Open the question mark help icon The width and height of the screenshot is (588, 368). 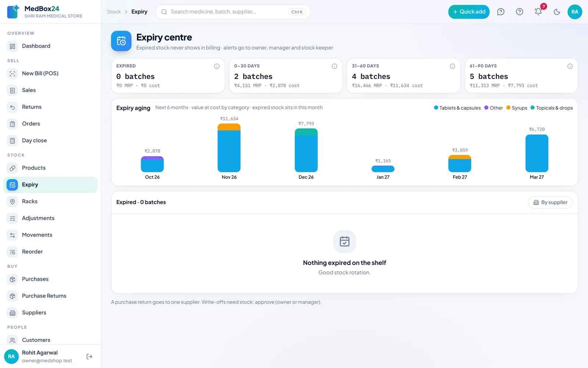tap(520, 12)
